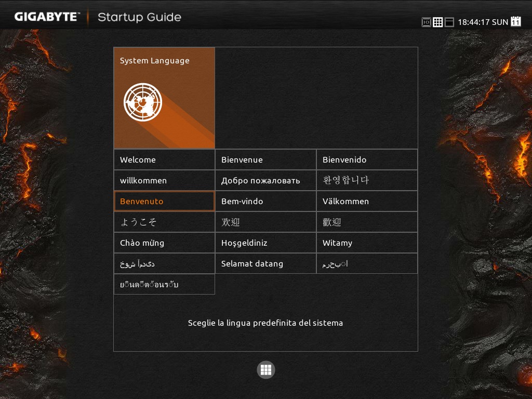Select Japanese 'ようこそ' language option
Viewport: 532px width, 399px height.
(x=164, y=222)
